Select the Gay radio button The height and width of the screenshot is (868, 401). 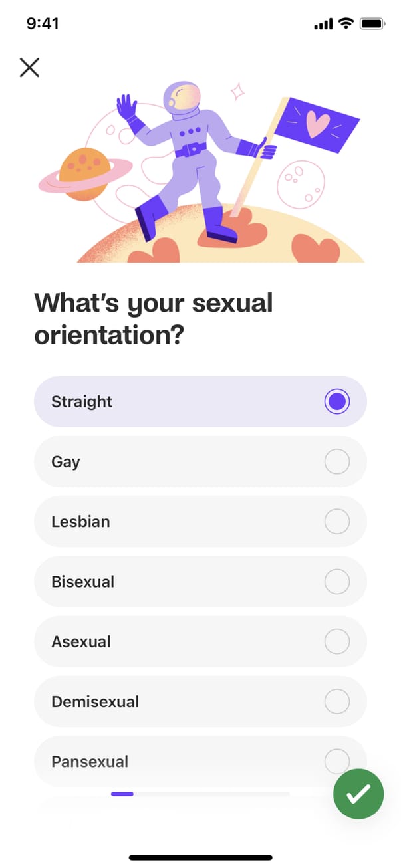(x=337, y=462)
